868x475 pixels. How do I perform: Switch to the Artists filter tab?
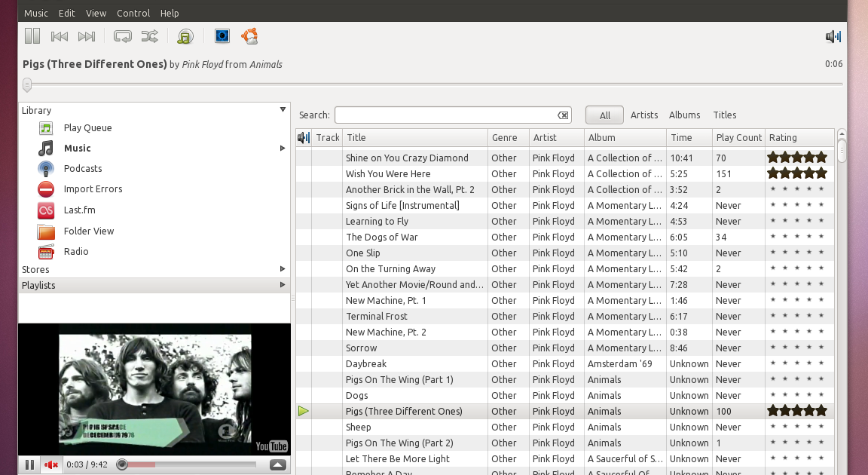644,115
